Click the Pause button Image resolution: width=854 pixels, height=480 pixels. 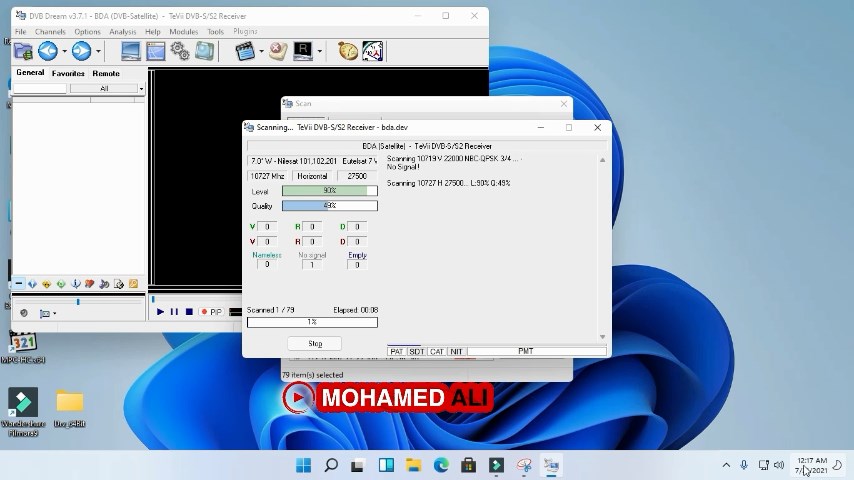click(174, 312)
